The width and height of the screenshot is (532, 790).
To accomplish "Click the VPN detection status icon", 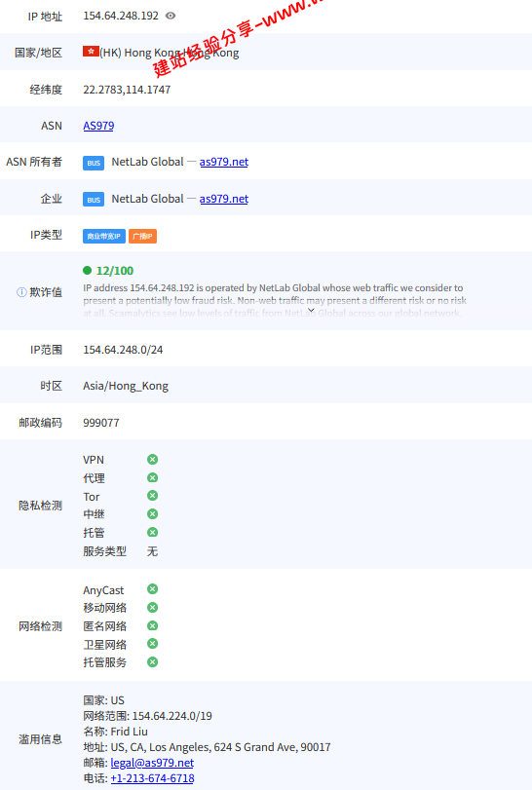I will tap(153, 460).
